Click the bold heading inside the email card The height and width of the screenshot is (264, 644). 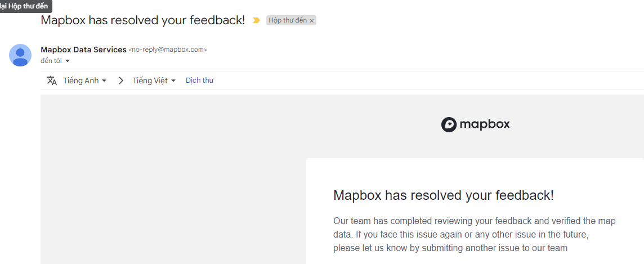pyautogui.click(x=444, y=195)
